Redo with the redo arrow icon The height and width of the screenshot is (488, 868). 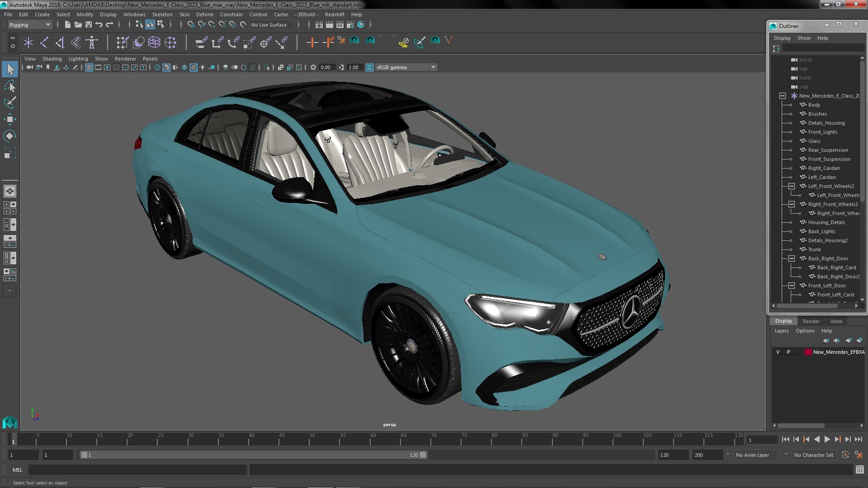point(109,25)
